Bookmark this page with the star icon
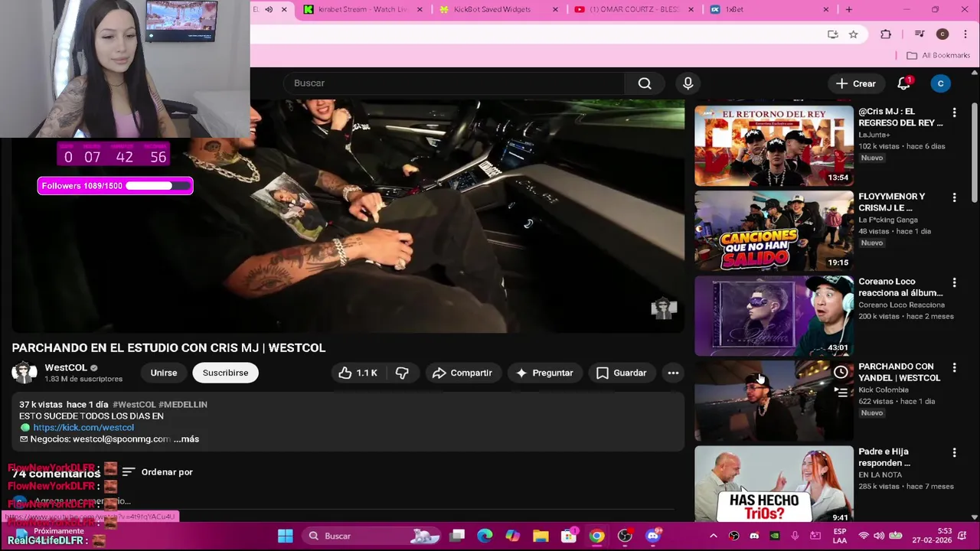 (x=853, y=34)
